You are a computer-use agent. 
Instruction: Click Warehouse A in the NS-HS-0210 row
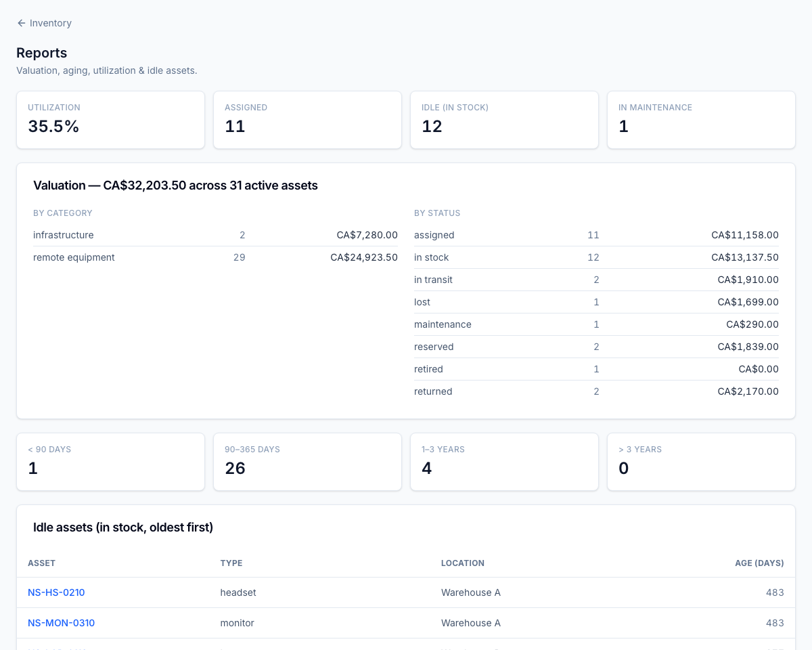point(471,592)
